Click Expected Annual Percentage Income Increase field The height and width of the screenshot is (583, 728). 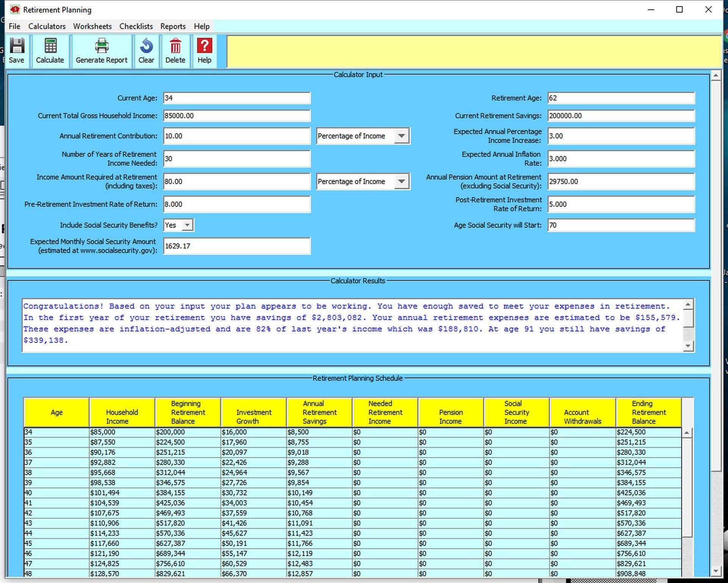click(x=621, y=136)
